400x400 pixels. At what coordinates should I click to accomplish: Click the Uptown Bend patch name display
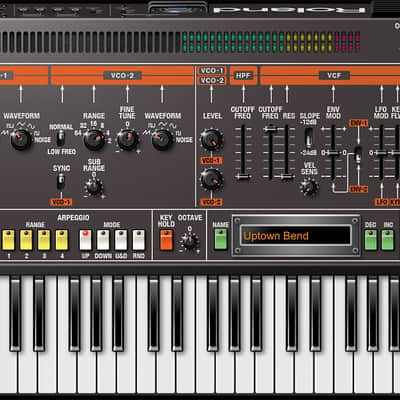(295, 236)
